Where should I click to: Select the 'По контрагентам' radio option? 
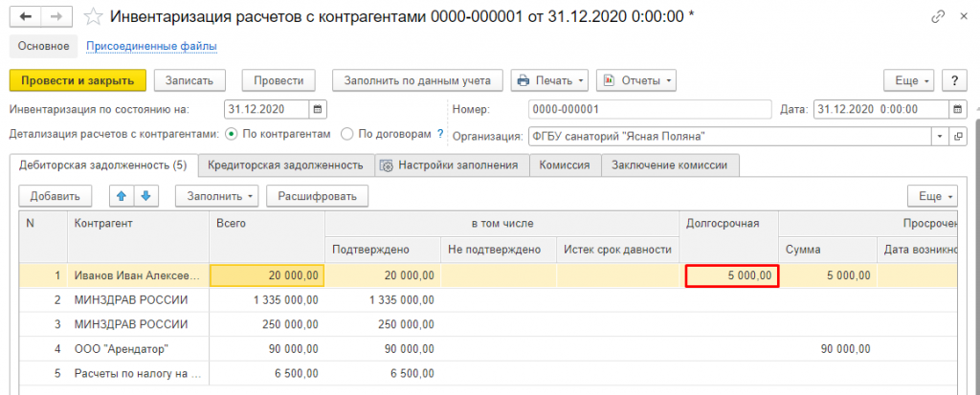pos(232,134)
